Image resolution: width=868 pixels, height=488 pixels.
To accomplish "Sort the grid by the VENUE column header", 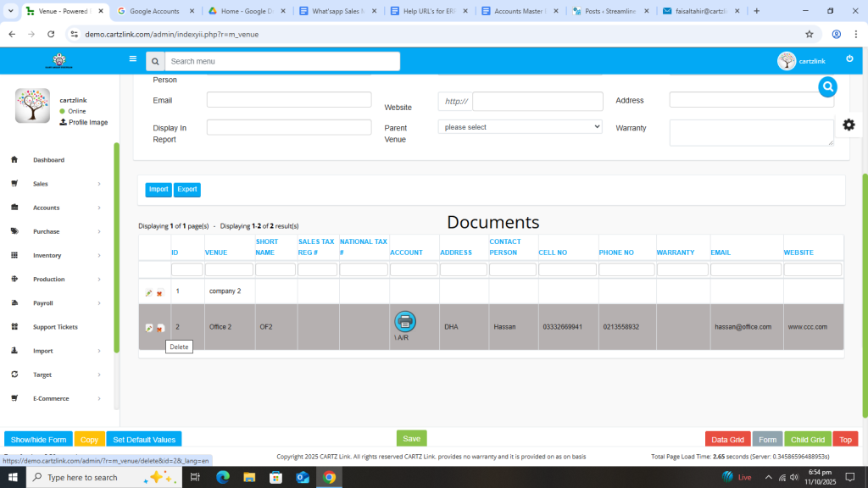I will [x=216, y=252].
